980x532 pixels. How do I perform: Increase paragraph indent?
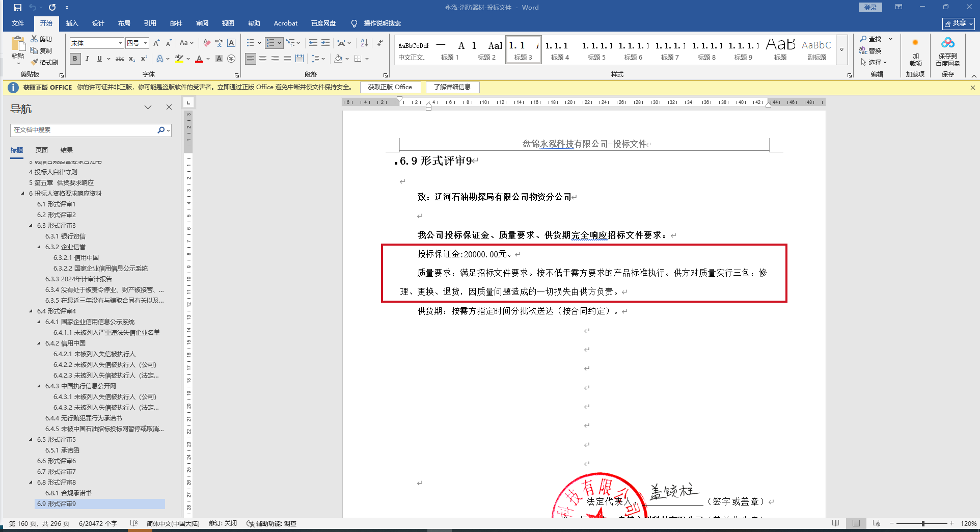pyautogui.click(x=325, y=43)
